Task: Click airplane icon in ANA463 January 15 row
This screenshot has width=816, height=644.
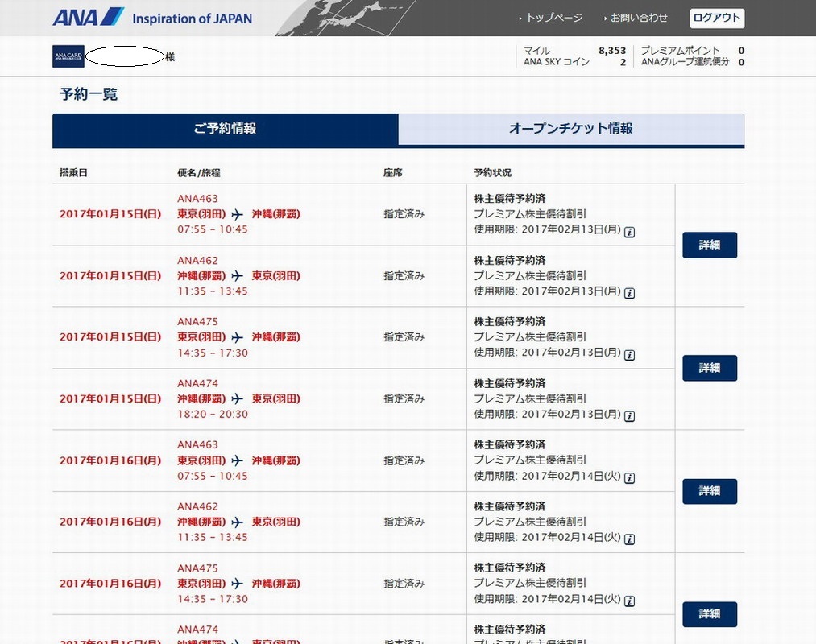Action: (238, 214)
